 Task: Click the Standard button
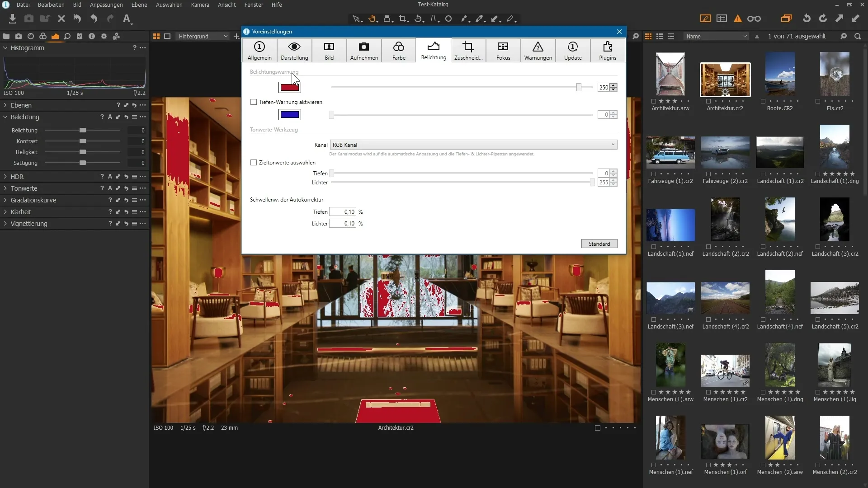click(x=599, y=244)
